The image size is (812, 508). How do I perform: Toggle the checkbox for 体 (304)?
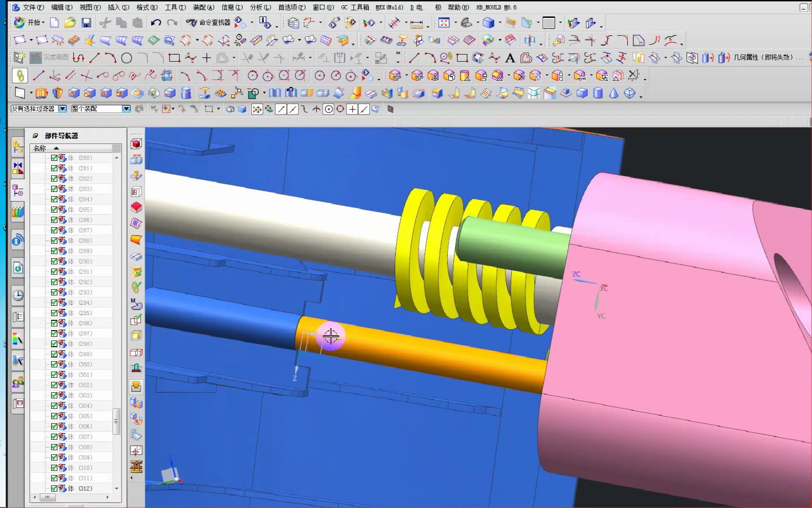54,406
